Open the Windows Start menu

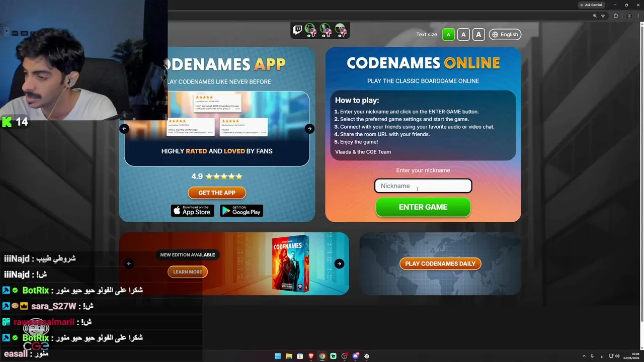point(278,356)
